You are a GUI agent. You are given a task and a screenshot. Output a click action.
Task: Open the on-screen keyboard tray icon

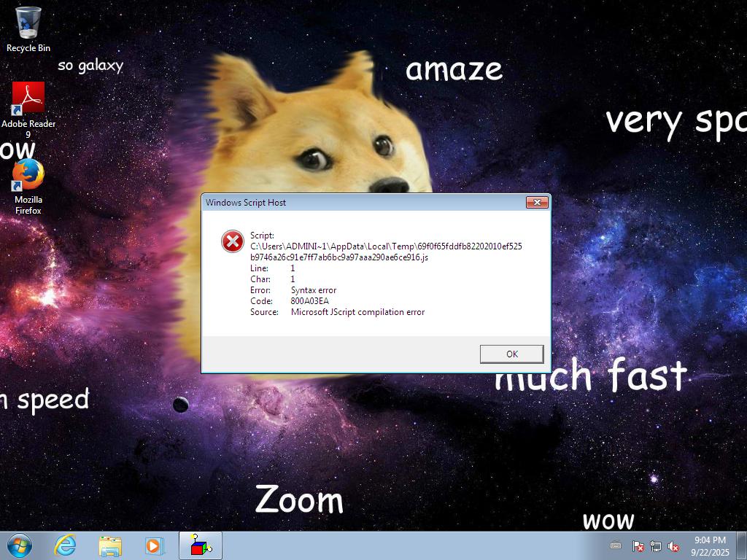[616, 545]
